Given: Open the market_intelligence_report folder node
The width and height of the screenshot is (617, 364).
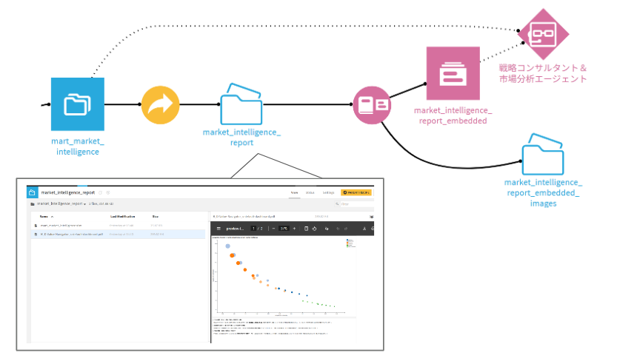Looking at the screenshot, I should coord(241,104).
